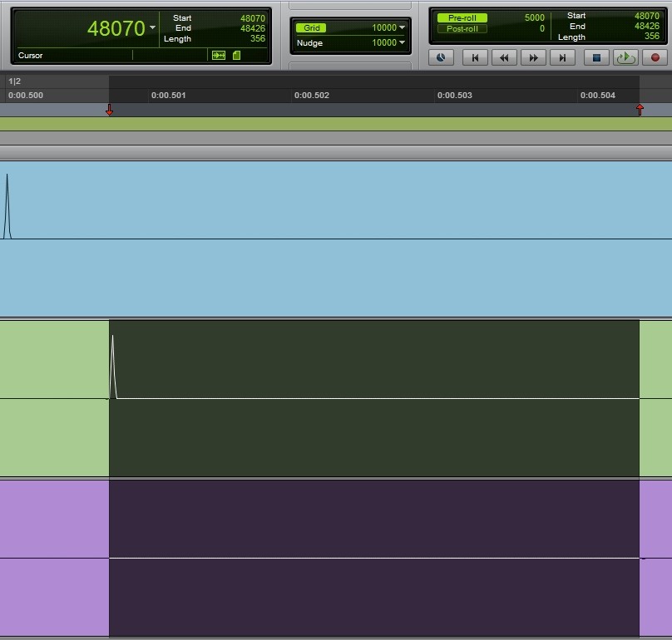Click the Online sync clock icon
Screen dimensions: 672x640
[441, 57]
